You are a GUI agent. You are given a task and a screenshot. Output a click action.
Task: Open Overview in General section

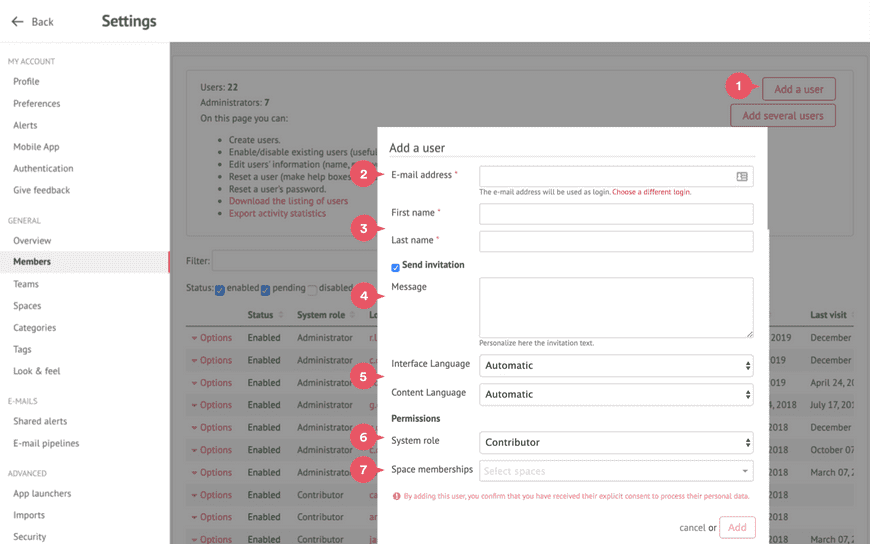[32, 240]
